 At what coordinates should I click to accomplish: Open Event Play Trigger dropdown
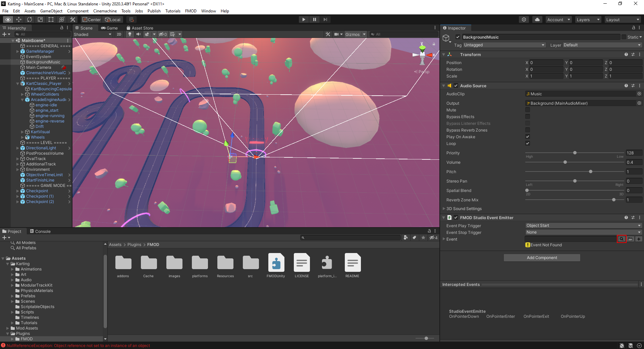583,226
